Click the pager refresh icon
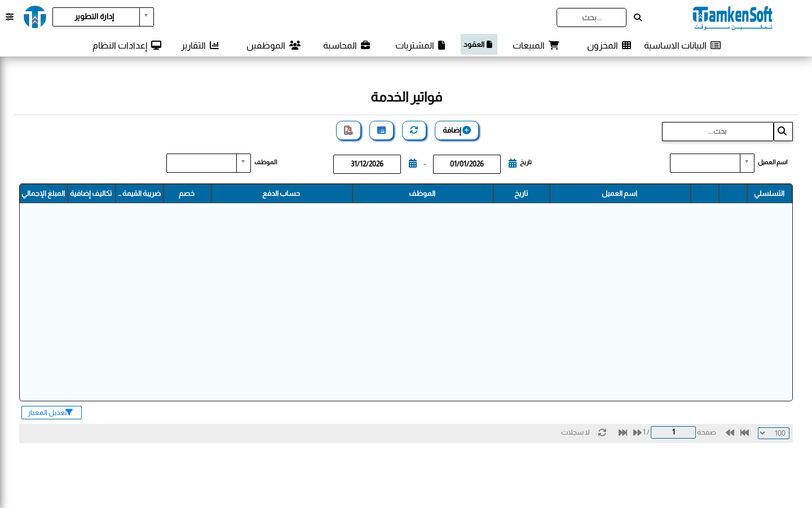This screenshot has width=812, height=508. coord(602,432)
